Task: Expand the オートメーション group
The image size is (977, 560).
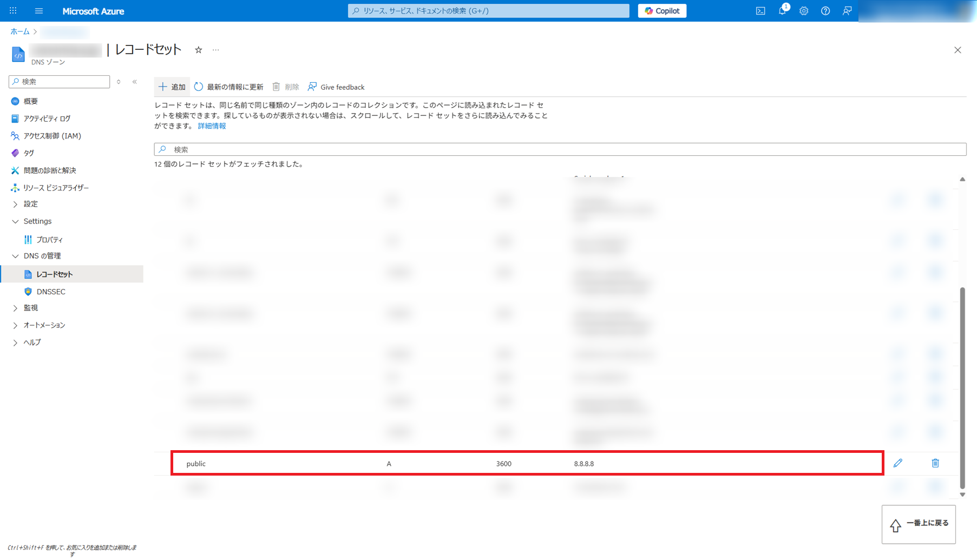Action: pyautogui.click(x=44, y=325)
